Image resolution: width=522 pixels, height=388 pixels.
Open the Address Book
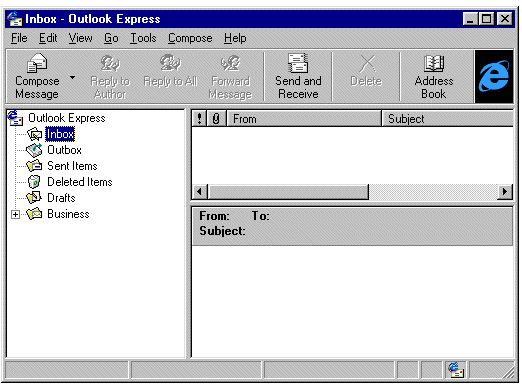tap(434, 77)
